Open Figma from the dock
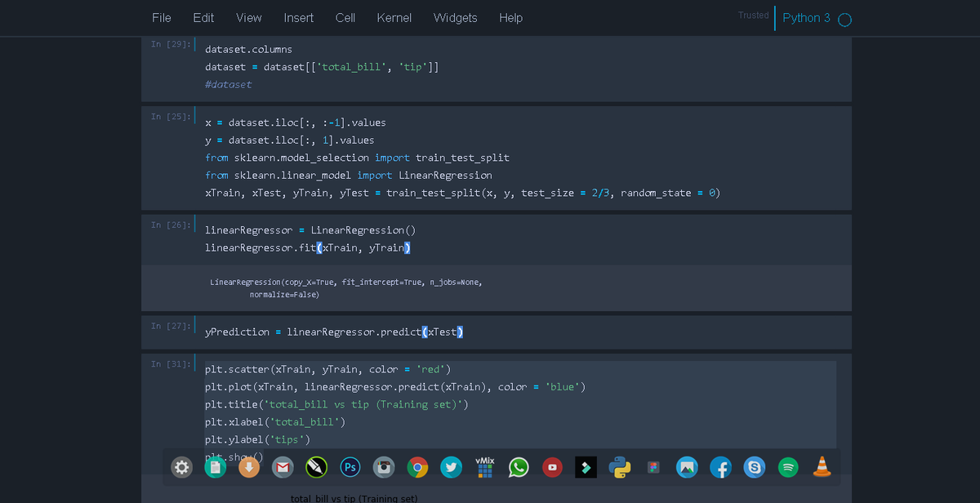The image size is (980, 503). click(x=653, y=467)
